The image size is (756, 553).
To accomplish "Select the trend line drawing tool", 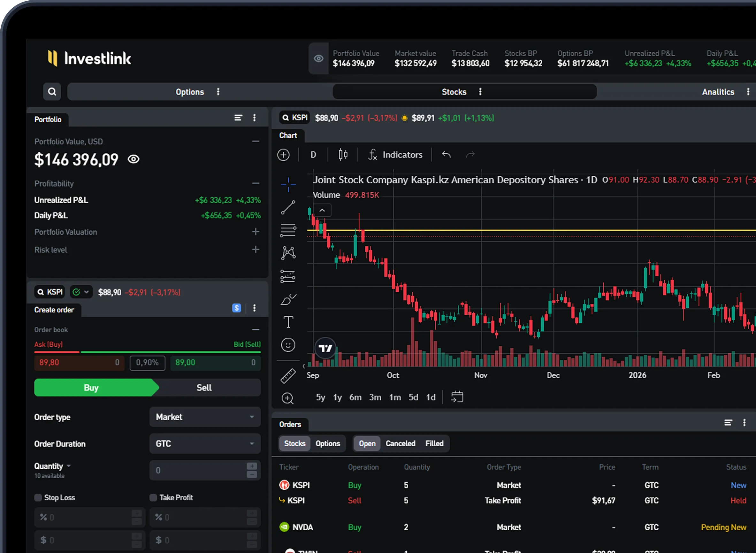I will 288,207.
